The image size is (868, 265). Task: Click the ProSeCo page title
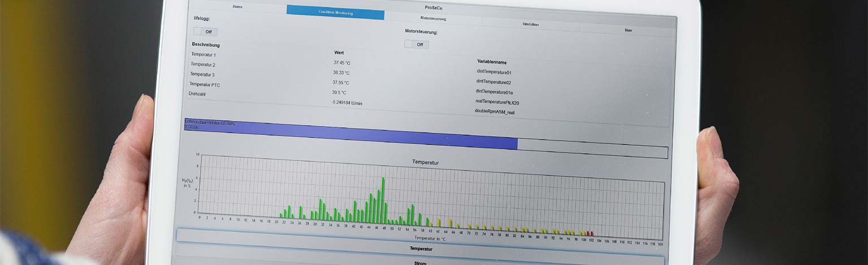point(433,8)
